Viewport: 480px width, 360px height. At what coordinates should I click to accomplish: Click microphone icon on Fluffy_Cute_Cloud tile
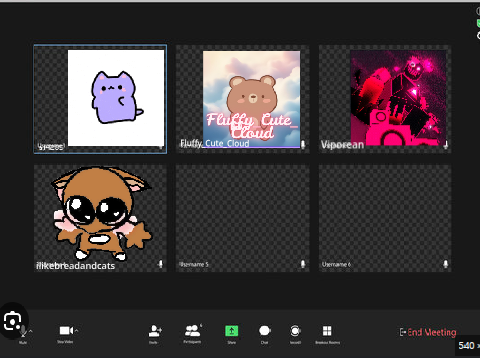303,144
